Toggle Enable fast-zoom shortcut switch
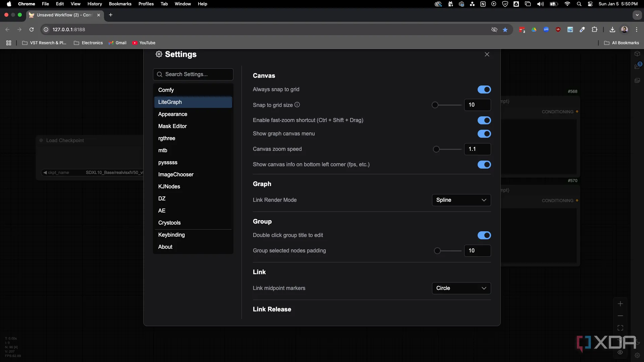The image size is (644, 362). click(x=484, y=120)
